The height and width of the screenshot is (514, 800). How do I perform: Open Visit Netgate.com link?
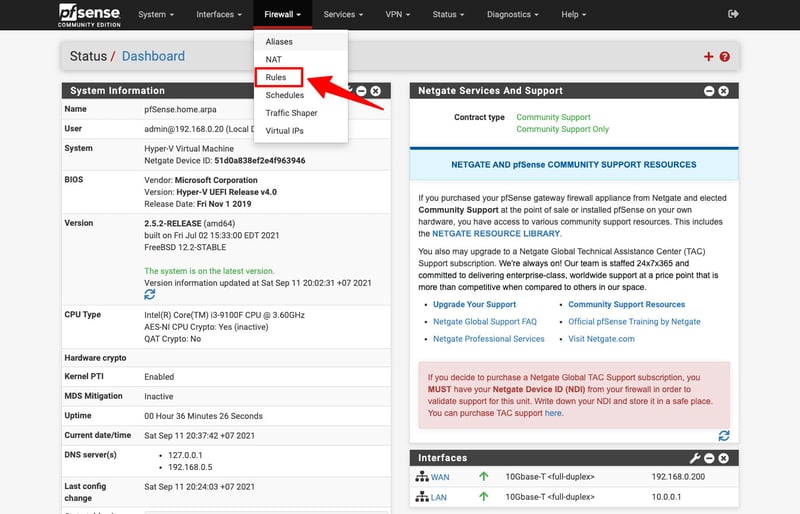pos(602,339)
